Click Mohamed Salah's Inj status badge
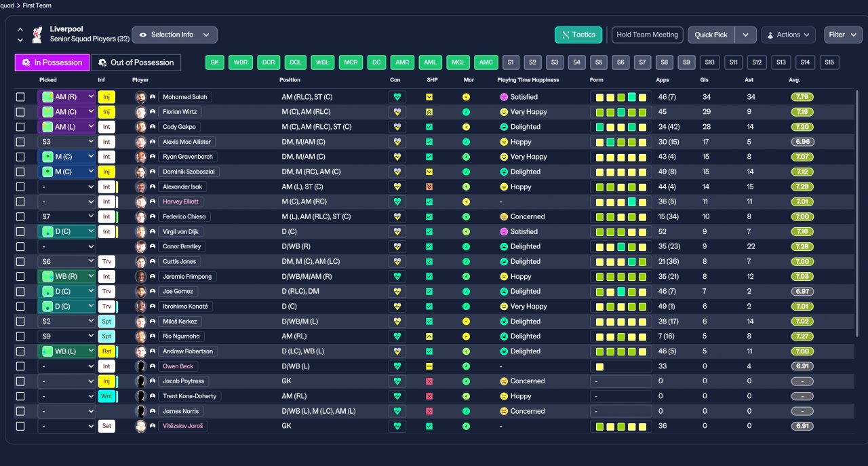 [106, 97]
